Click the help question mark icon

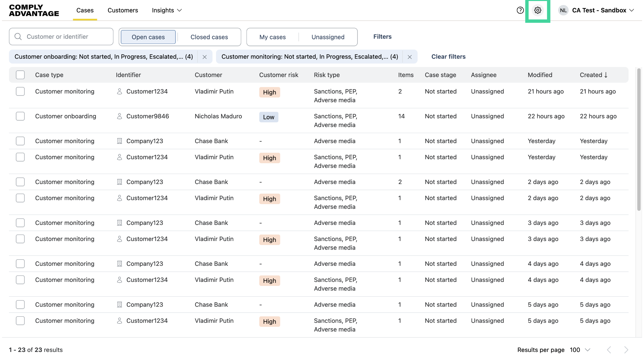[x=520, y=10]
